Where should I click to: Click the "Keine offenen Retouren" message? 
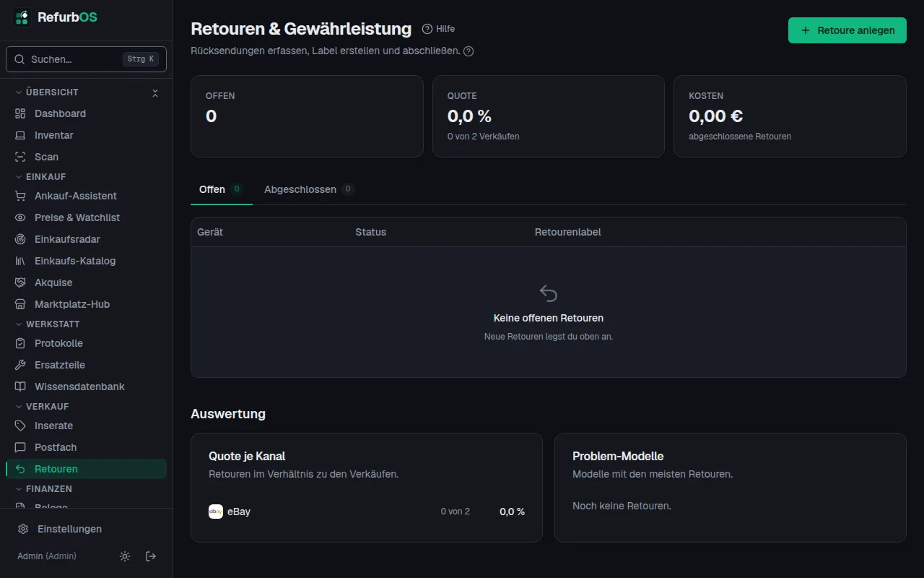pyautogui.click(x=549, y=318)
